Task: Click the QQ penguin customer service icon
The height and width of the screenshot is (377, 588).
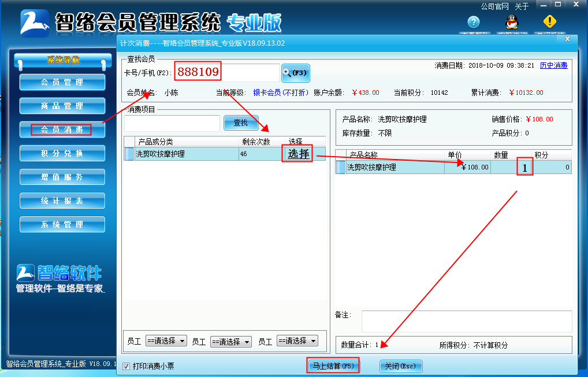Action: tap(512, 22)
